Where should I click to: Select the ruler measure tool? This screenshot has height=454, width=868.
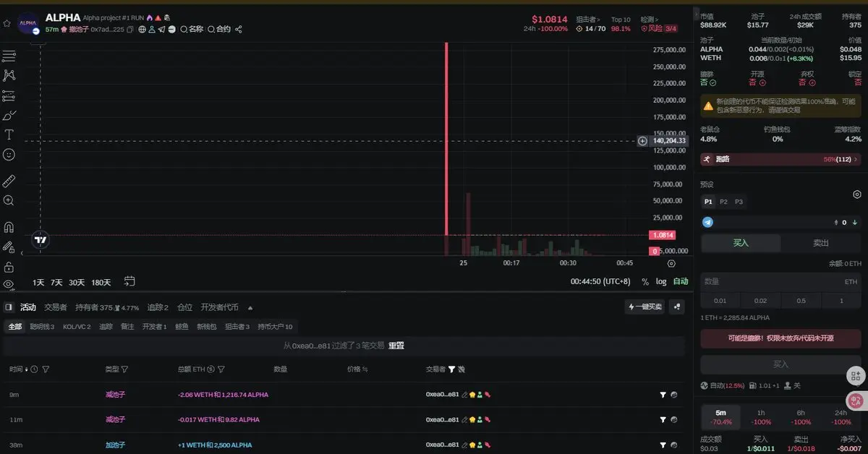coord(9,181)
